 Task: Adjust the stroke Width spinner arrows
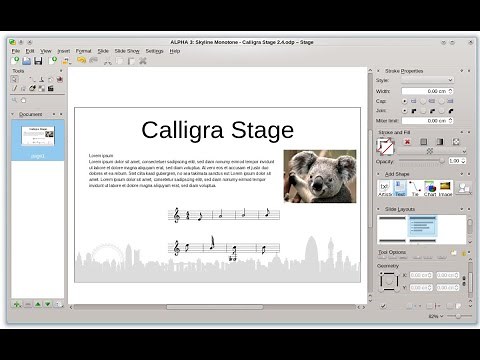451,91
